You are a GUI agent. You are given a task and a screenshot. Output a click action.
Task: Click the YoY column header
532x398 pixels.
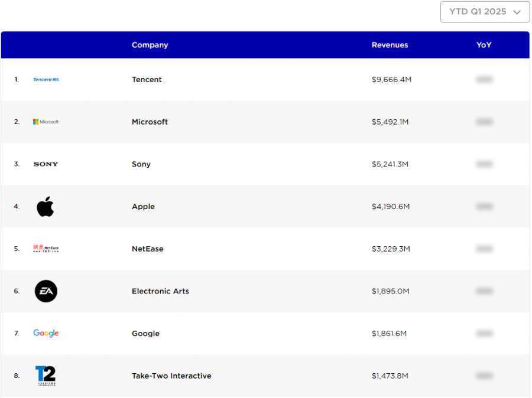[x=484, y=45]
